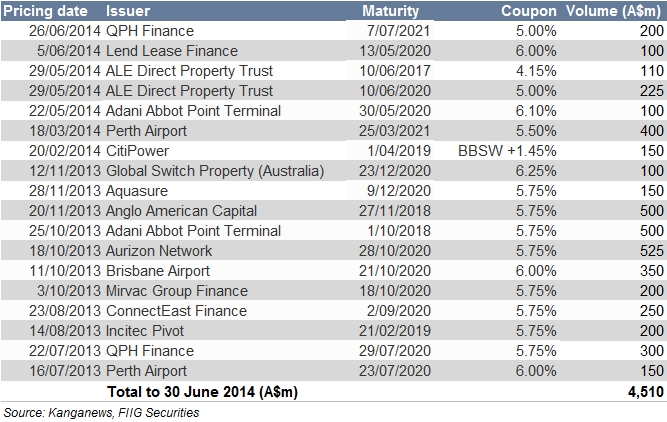Click the Coupon column header

tap(529, 11)
